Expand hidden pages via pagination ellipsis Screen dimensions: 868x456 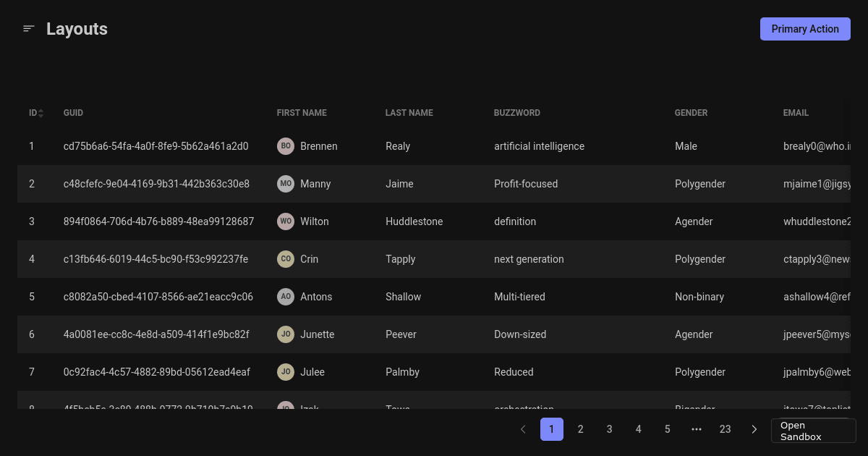(696, 428)
